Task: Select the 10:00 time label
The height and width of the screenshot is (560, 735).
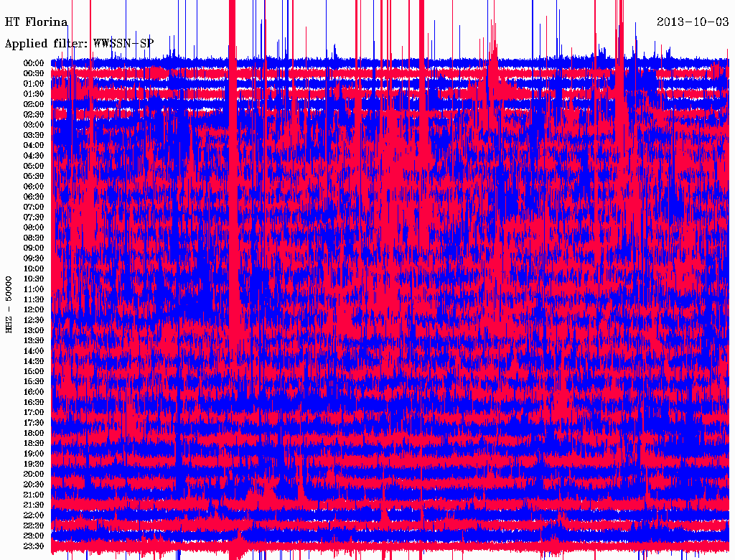Action: pyautogui.click(x=34, y=269)
